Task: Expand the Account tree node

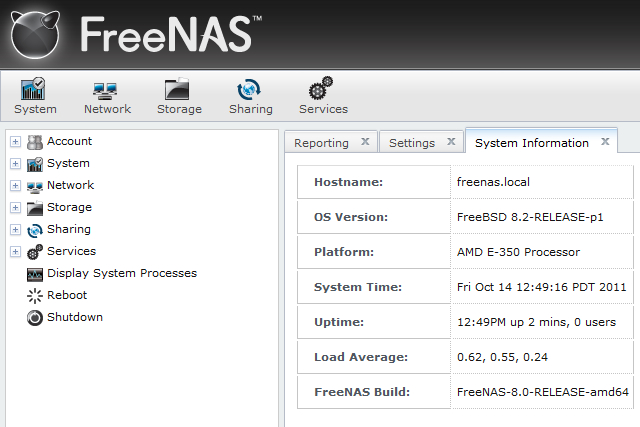Action: (15, 141)
